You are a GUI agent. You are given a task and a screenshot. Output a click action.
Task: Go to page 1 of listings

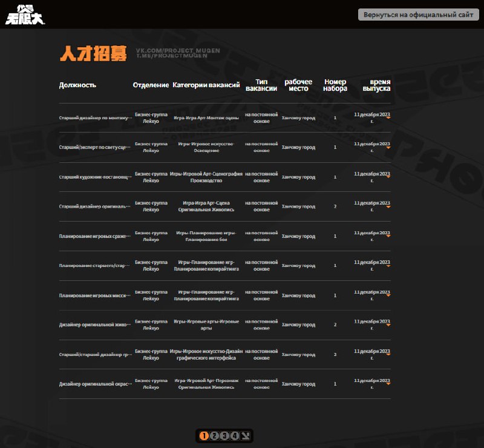point(204,436)
